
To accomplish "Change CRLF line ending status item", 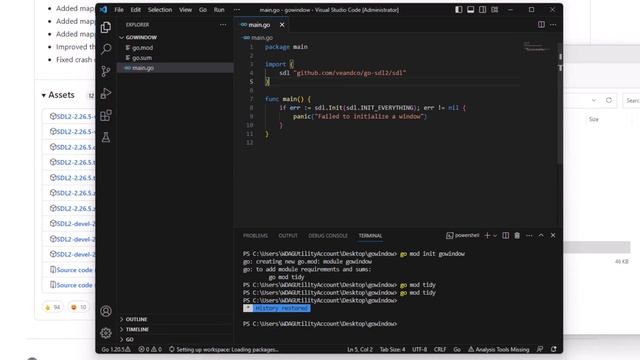I will point(440,349).
